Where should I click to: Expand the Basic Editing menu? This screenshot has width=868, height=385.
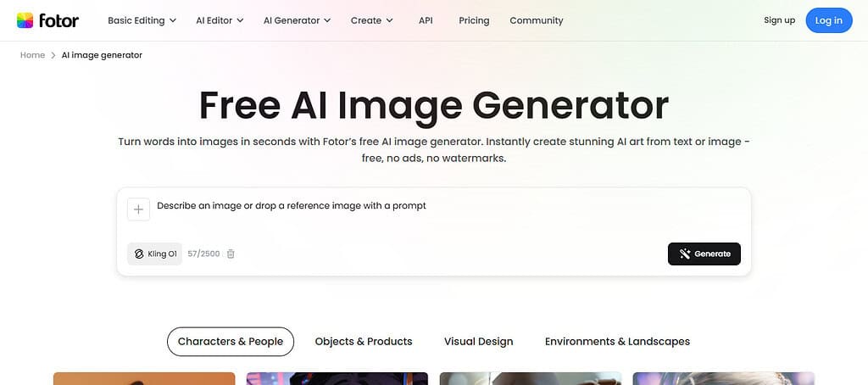click(x=142, y=20)
